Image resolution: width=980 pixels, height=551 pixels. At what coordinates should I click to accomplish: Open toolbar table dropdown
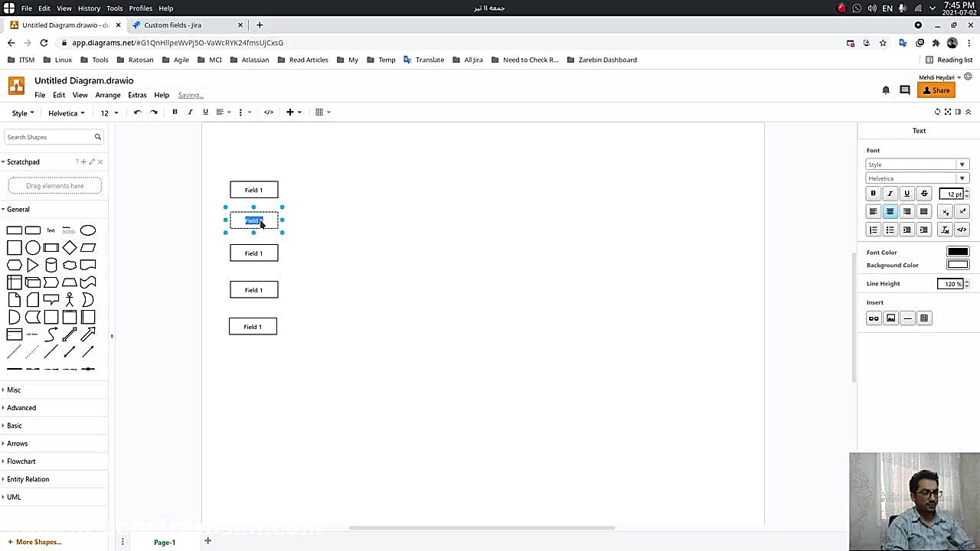(323, 112)
